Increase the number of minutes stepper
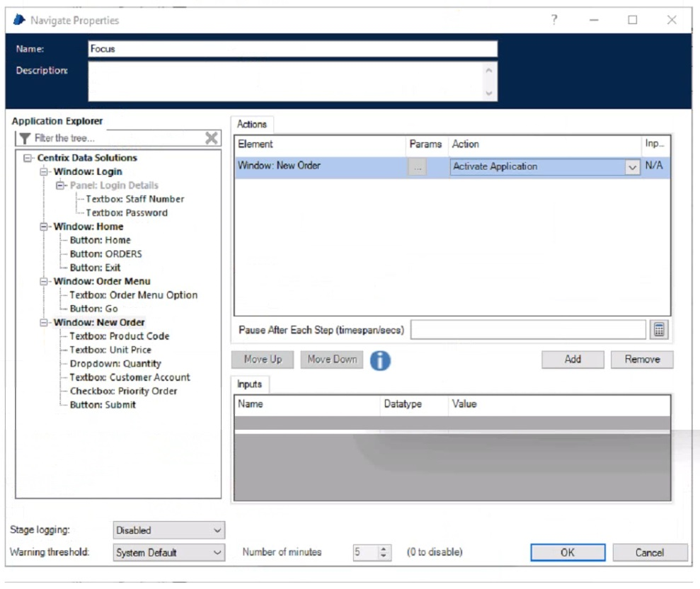 (x=384, y=549)
